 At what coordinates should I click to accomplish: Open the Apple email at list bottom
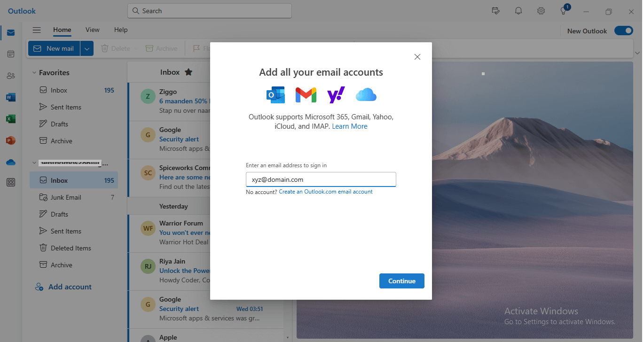[206, 336]
